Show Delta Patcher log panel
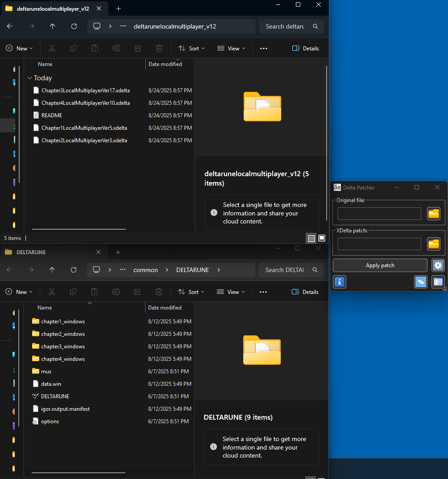This screenshot has width=448, height=479. pos(438,282)
